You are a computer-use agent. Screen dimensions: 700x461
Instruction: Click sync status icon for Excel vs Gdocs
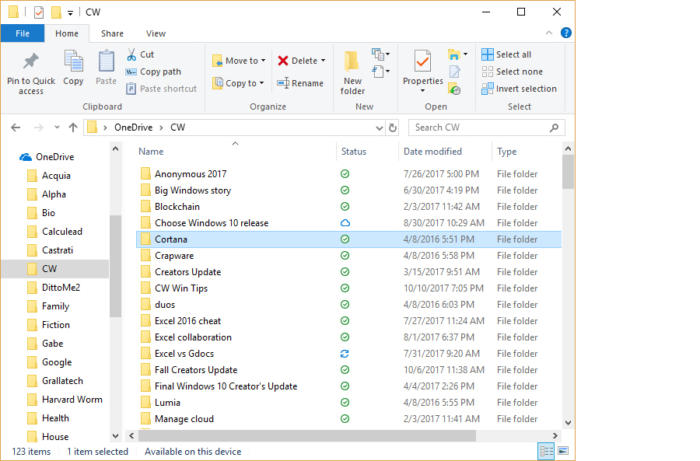(x=345, y=353)
